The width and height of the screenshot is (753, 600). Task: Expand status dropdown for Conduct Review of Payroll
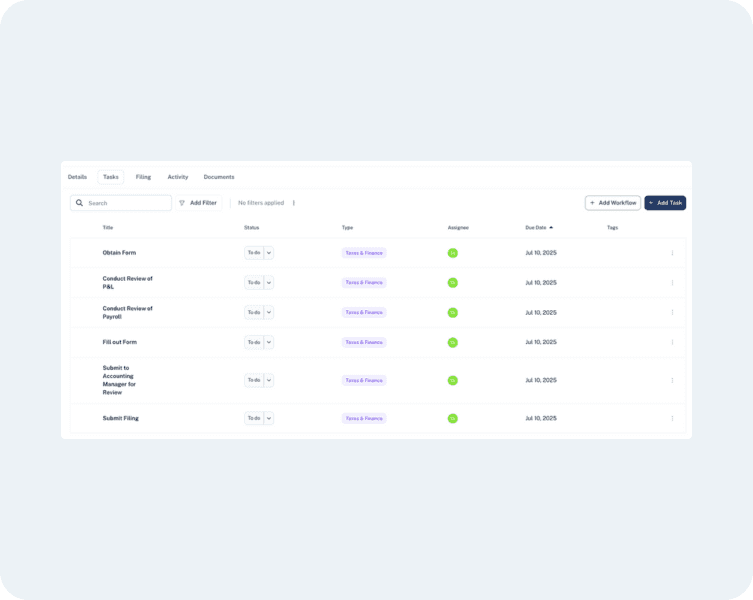pyautogui.click(x=269, y=313)
